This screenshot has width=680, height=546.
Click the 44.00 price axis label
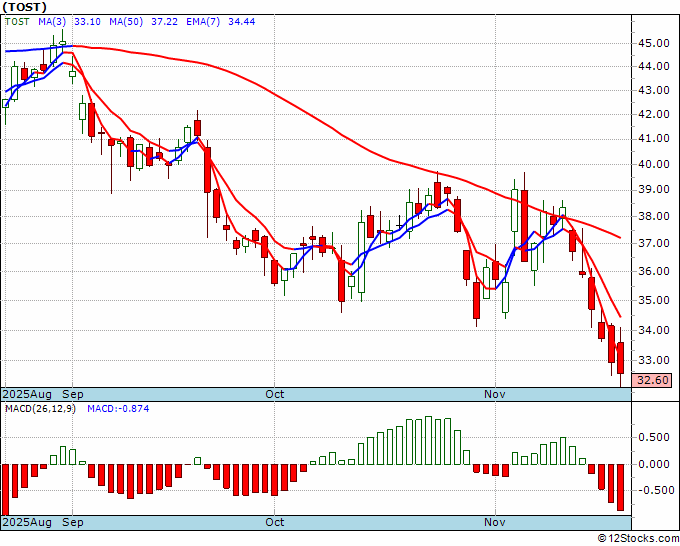point(654,67)
